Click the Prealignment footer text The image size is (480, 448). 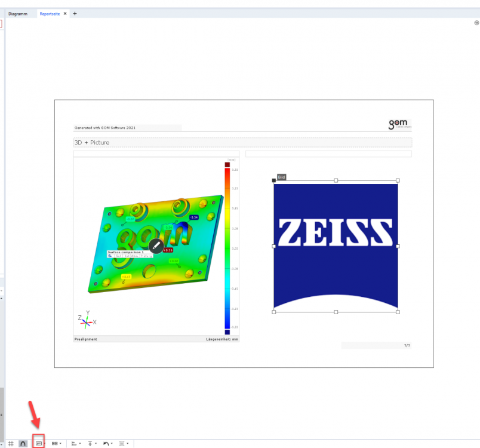tap(86, 339)
